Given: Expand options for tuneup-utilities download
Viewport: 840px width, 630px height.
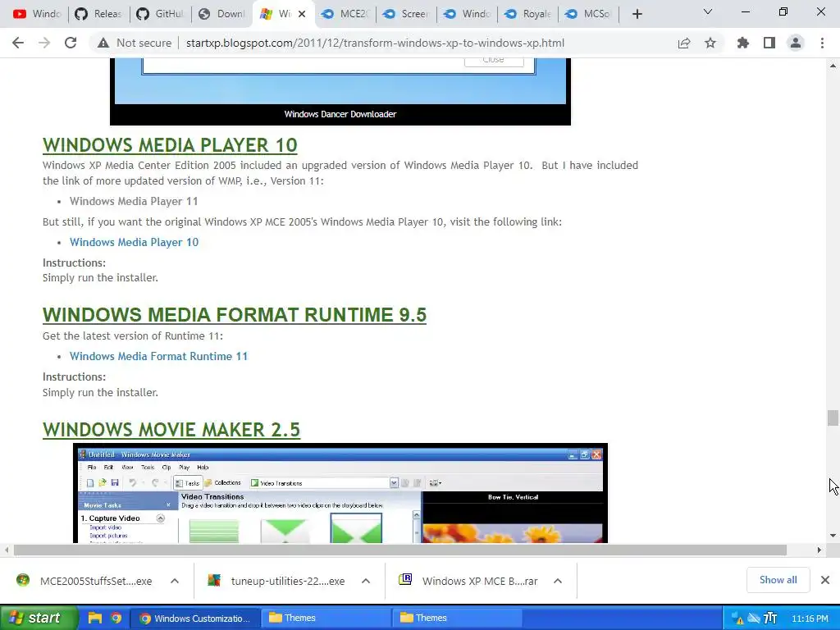Looking at the screenshot, I should coord(366,581).
